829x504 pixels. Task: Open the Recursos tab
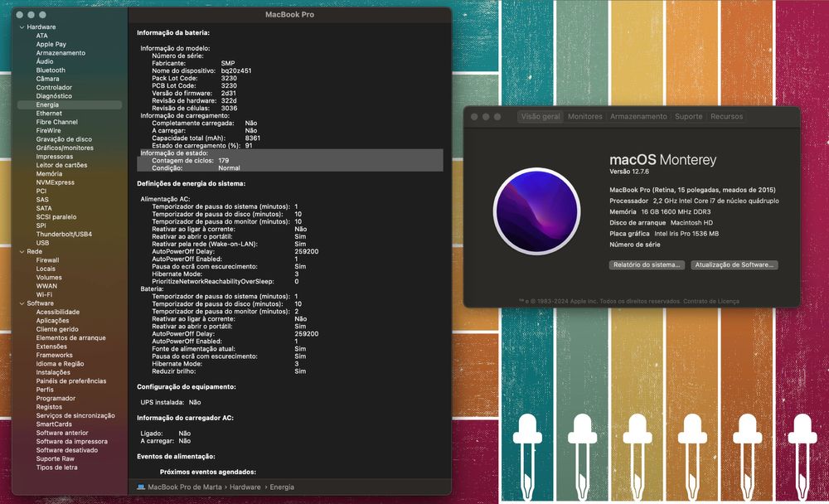coord(726,116)
